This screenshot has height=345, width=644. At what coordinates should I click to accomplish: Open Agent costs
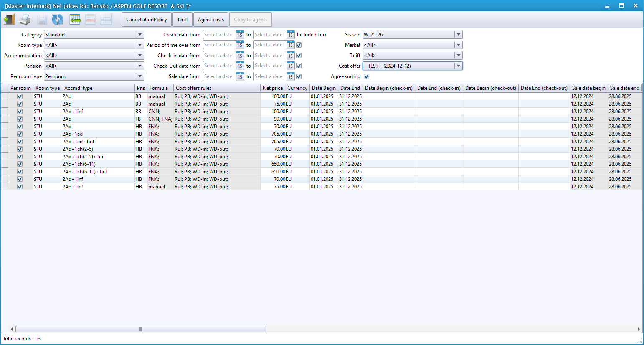pos(211,20)
